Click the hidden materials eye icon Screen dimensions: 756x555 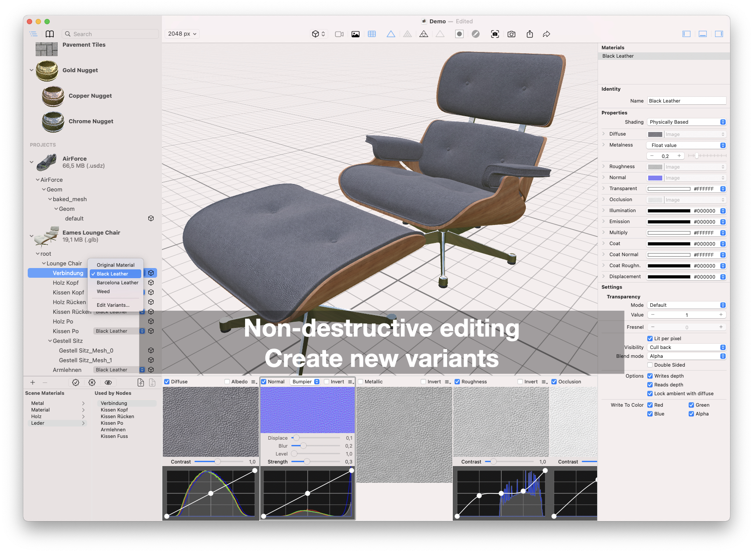coord(108,382)
